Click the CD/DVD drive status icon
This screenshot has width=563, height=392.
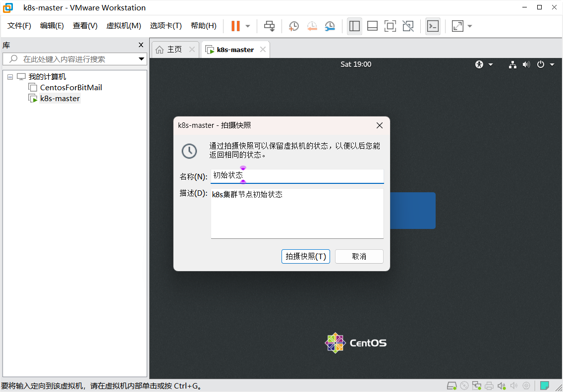[464, 386]
